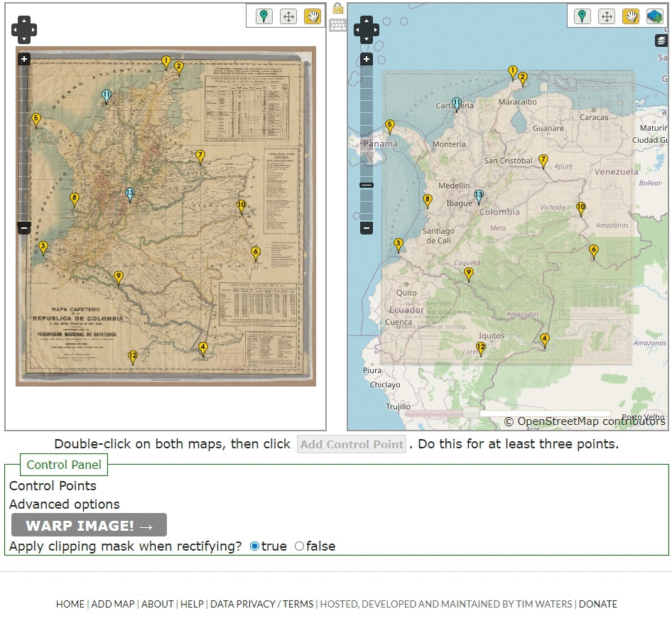Click the overlay transparency slider on right map
This screenshot has height=621, width=672.
click(472, 413)
